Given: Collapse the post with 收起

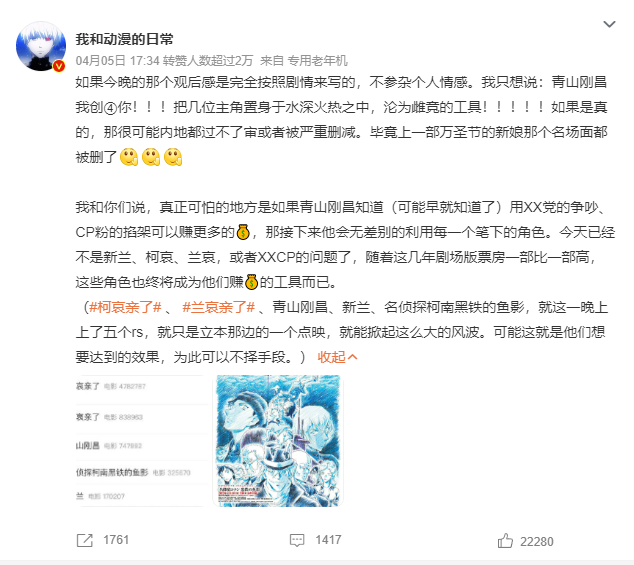Looking at the screenshot, I should tap(331, 357).
